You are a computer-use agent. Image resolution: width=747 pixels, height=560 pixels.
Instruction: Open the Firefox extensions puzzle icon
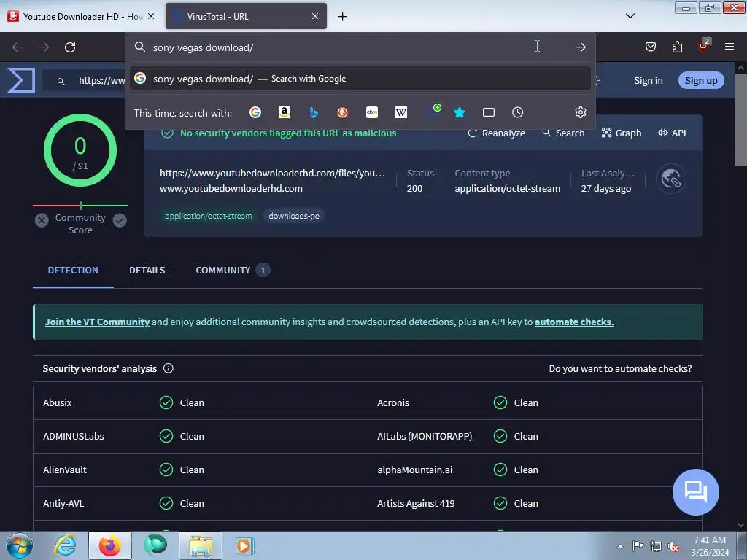[677, 47]
